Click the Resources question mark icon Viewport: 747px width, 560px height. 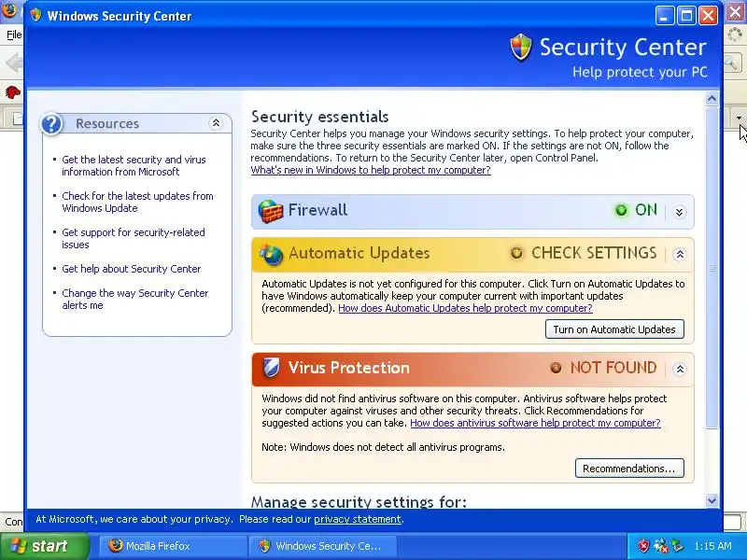coord(51,124)
